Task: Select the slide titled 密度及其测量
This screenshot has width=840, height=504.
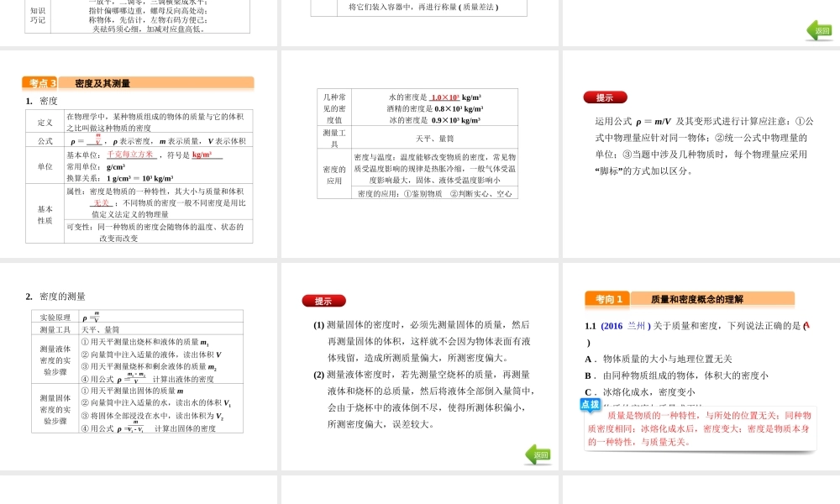Action: coord(139,154)
